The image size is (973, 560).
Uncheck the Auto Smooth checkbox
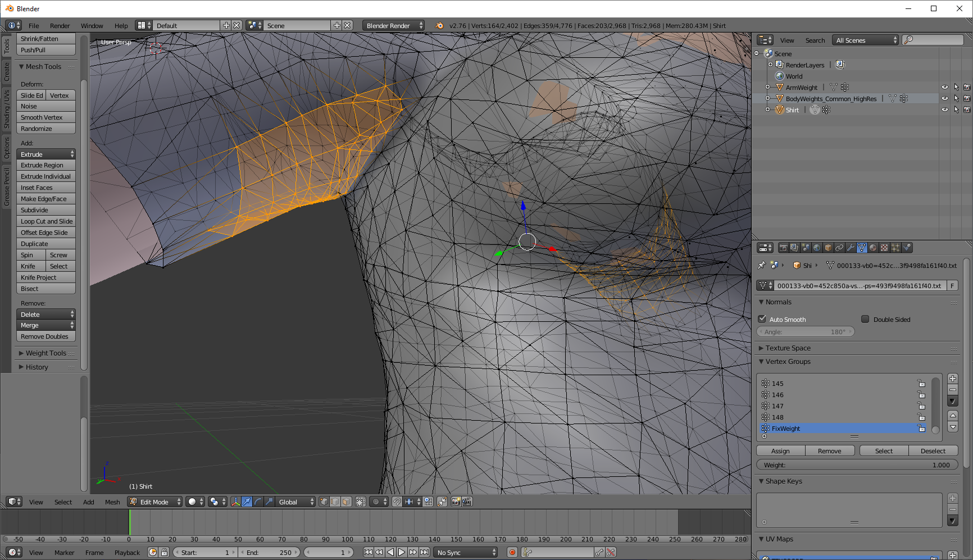click(x=762, y=319)
